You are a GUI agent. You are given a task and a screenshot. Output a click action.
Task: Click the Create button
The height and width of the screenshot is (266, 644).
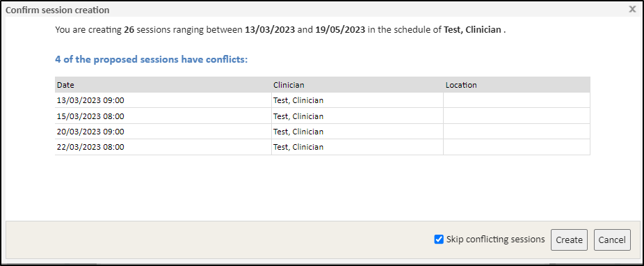(x=569, y=240)
